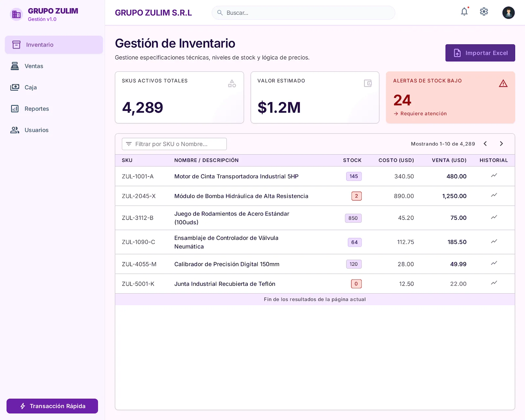Click the STOCK column header
Screen dimensions: 525x420
pyautogui.click(x=352, y=160)
